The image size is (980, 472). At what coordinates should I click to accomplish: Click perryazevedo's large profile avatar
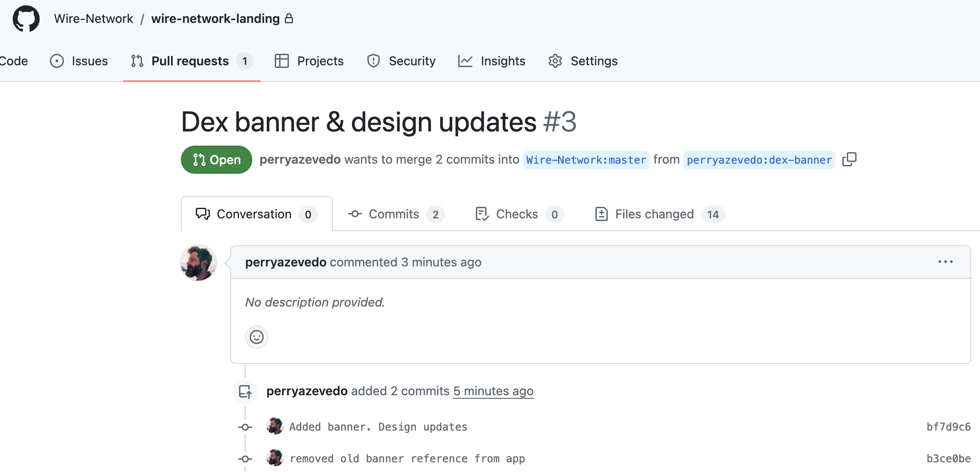point(198,263)
